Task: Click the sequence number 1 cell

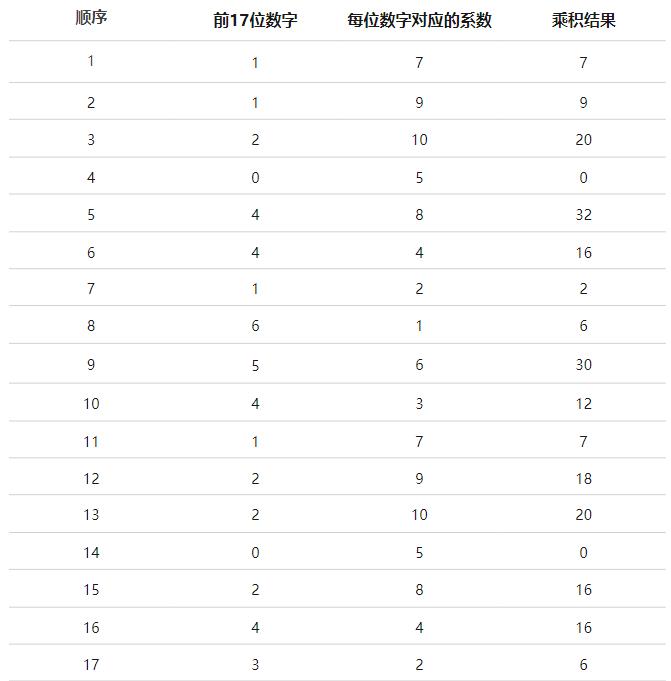Action: point(91,62)
